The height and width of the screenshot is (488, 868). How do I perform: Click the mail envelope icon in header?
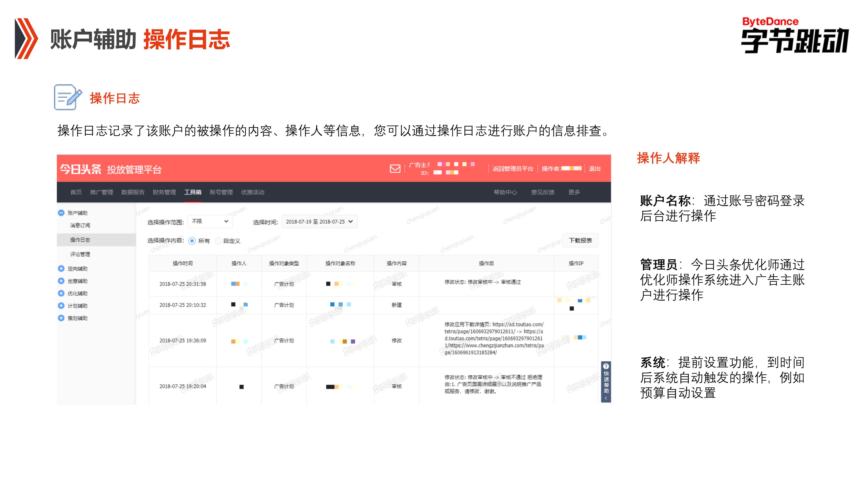(x=395, y=168)
